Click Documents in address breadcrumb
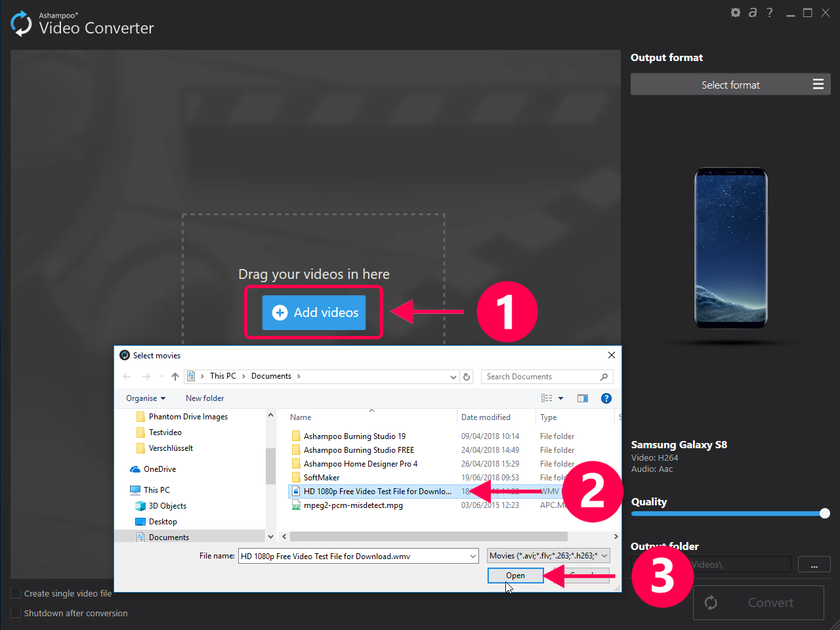Image resolution: width=840 pixels, height=630 pixels. pyautogui.click(x=271, y=376)
